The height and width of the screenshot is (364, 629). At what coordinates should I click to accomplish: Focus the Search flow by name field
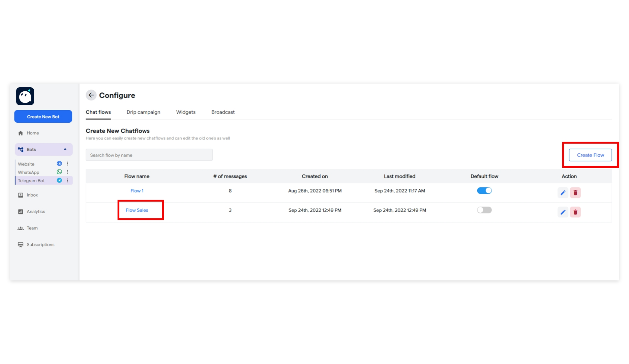click(149, 155)
